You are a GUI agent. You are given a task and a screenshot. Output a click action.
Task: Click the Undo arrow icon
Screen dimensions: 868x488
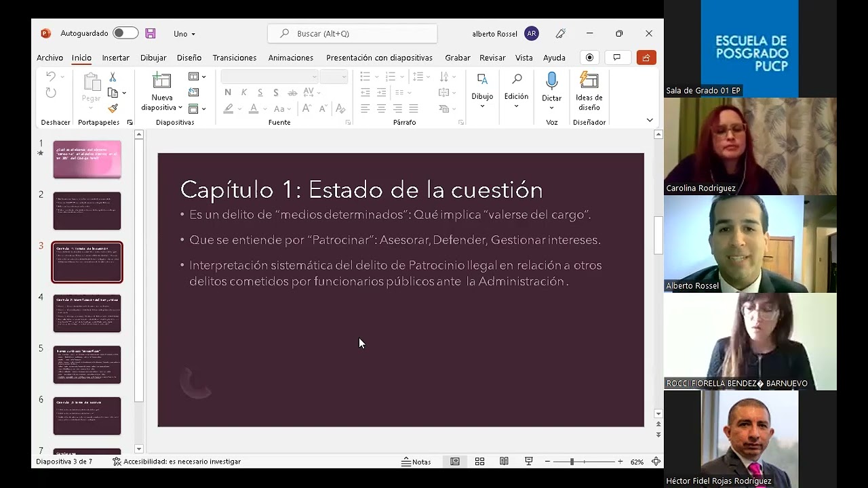click(x=51, y=77)
